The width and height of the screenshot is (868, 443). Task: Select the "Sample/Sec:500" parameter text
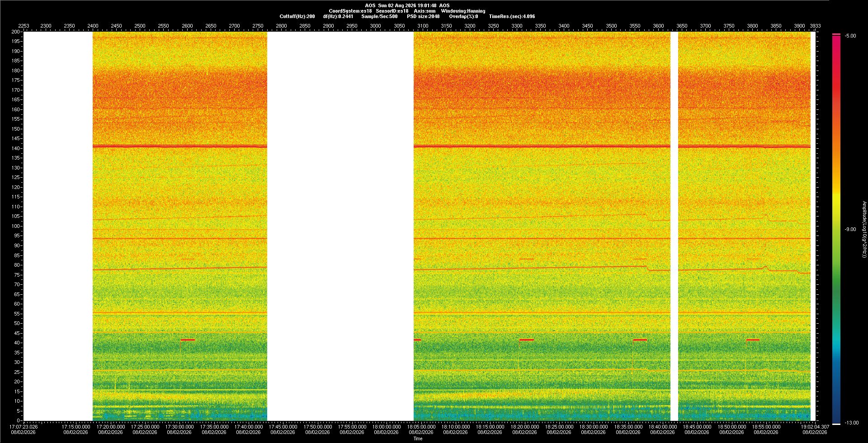point(379,16)
